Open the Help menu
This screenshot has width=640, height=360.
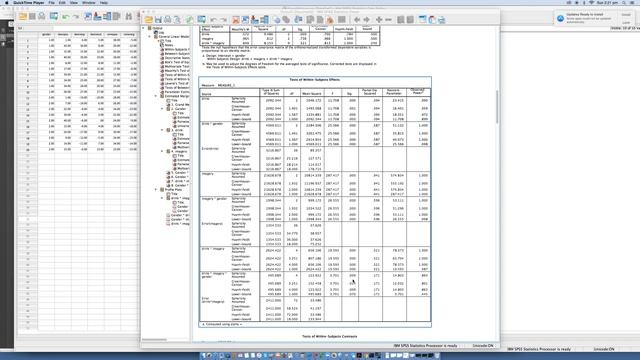point(104,3)
